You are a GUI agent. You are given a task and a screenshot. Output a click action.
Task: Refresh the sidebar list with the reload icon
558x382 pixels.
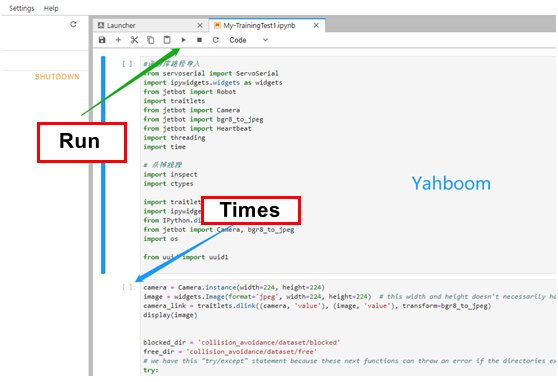[x=73, y=24]
